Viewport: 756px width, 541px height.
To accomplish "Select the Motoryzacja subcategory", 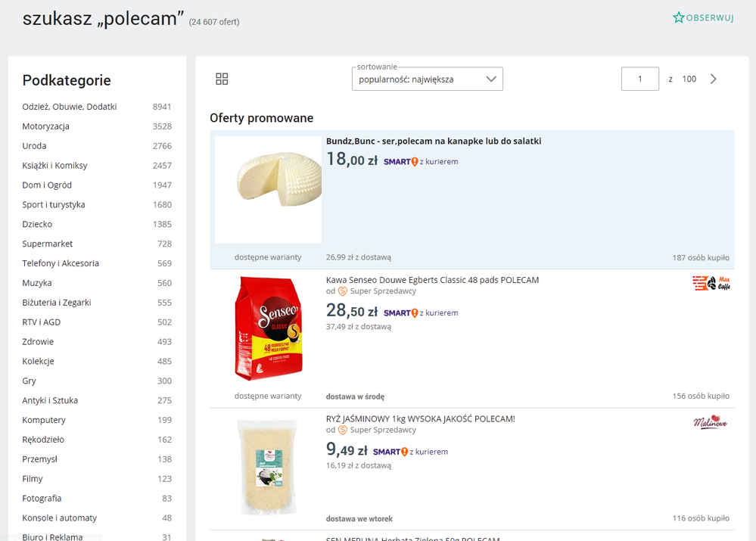I will pyautogui.click(x=46, y=126).
